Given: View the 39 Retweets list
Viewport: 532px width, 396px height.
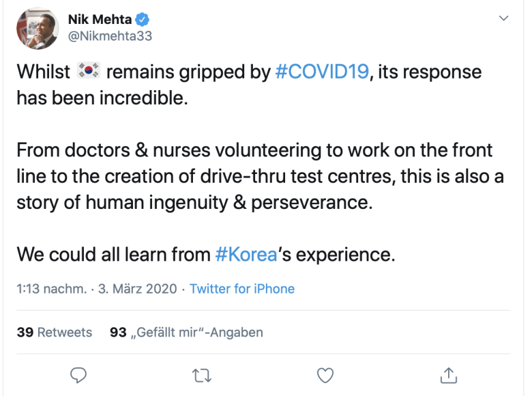Looking at the screenshot, I should click(55, 333).
